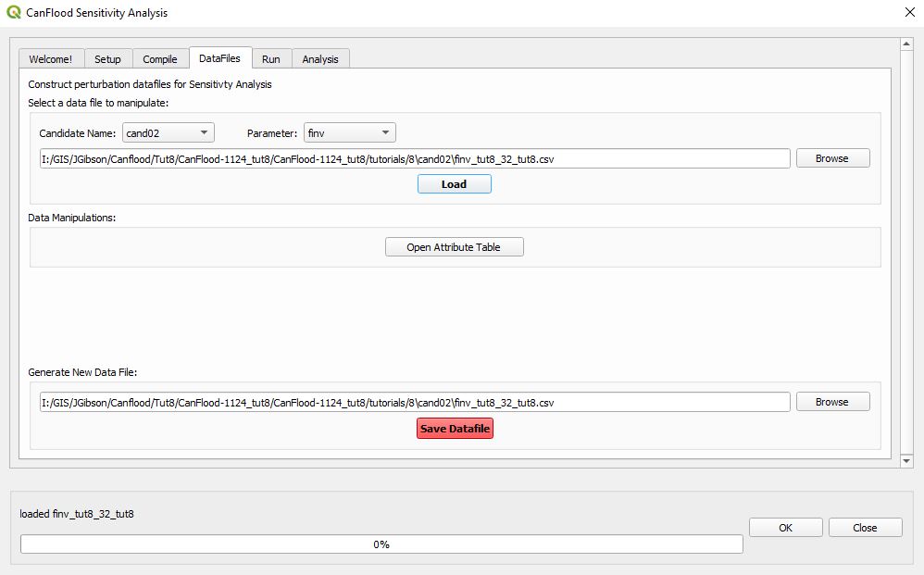This screenshot has width=924, height=575.
Task: Click the Load button
Action: [455, 184]
